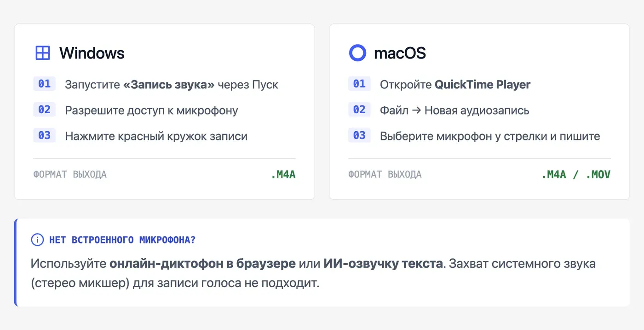Click the step Файл → Новая аудиозапись
Viewport: 644px width, 330px height.
[x=454, y=110]
